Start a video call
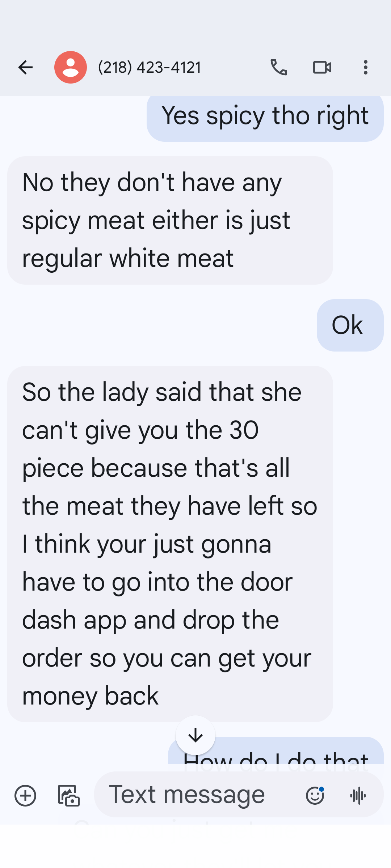Image resolution: width=391 pixels, height=868 pixels. (322, 67)
